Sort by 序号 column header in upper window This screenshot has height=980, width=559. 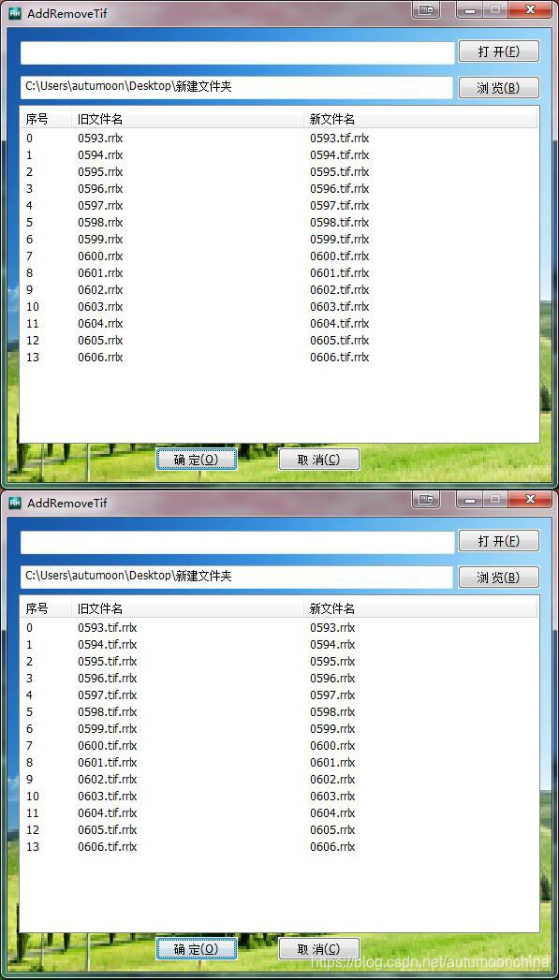[x=46, y=119]
